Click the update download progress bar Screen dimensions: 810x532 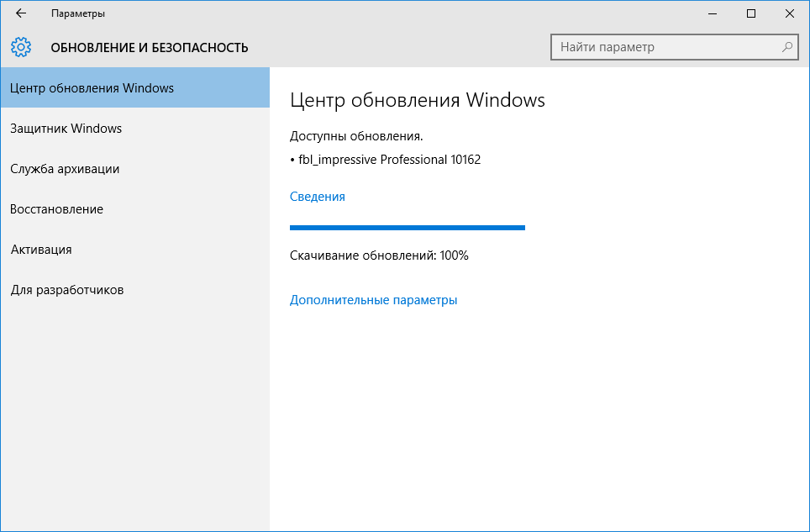[x=407, y=228]
